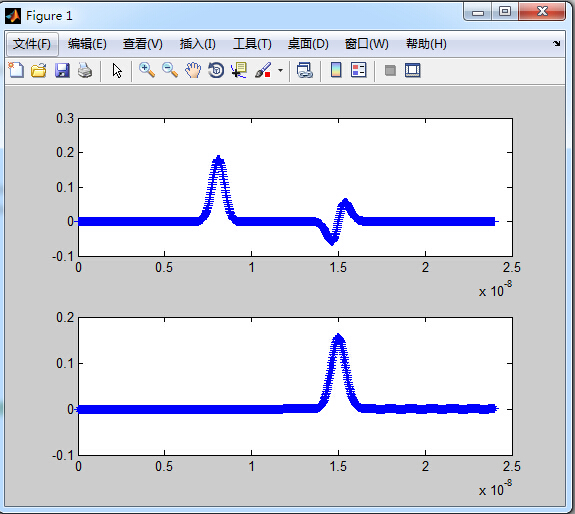Toggle the Brush data tool
This screenshot has width=575, height=514.
click(263, 70)
